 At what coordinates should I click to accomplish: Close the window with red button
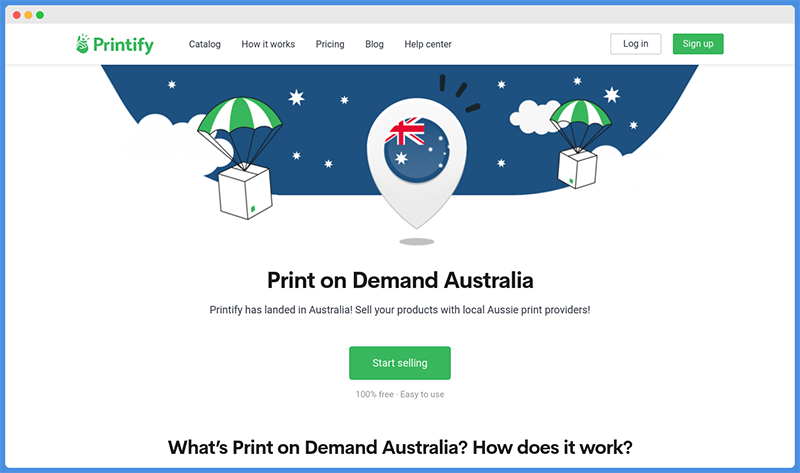pos(16,15)
